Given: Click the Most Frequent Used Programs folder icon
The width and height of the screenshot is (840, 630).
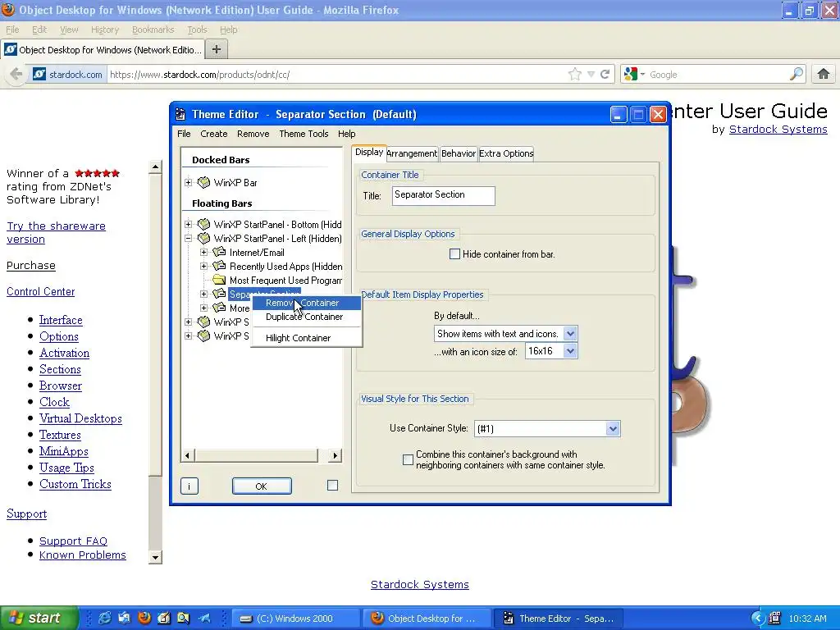Looking at the screenshot, I should (219, 280).
